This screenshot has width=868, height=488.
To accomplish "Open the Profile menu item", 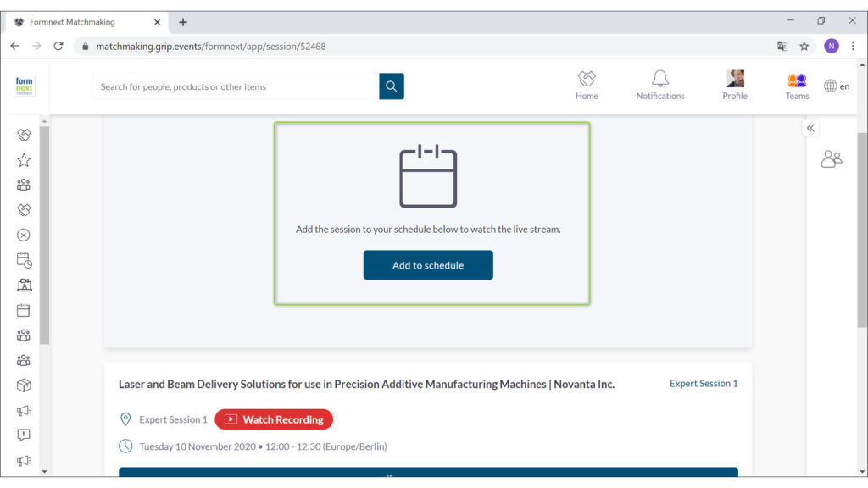I will tap(735, 85).
